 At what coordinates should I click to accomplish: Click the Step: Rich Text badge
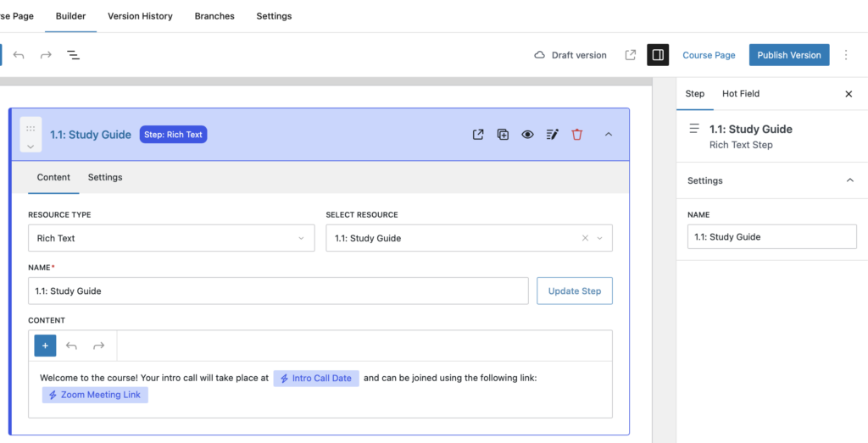173,135
